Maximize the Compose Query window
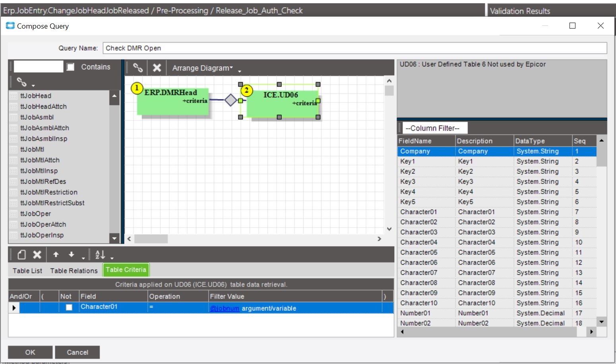The height and width of the screenshot is (364, 616). pos(572,26)
